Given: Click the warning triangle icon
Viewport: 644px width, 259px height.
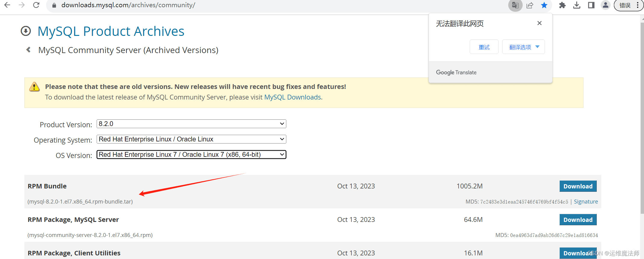Looking at the screenshot, I should [x=34, y=87].
